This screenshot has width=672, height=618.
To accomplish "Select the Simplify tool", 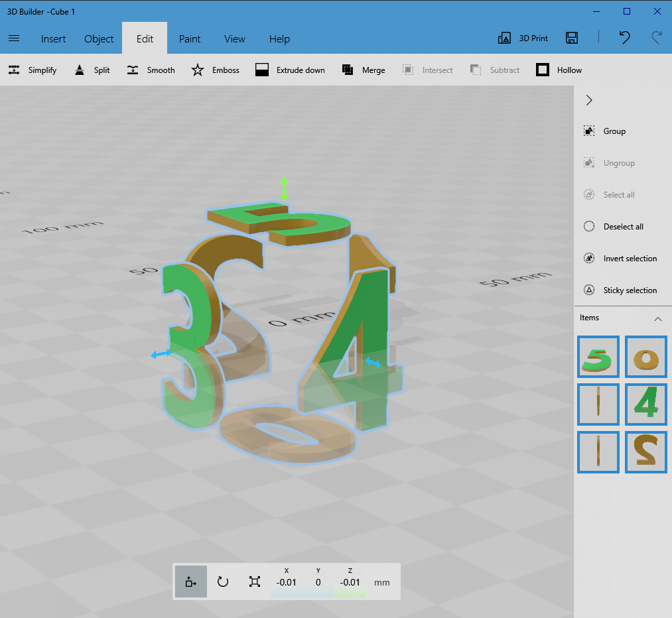I will click(32, 70).
